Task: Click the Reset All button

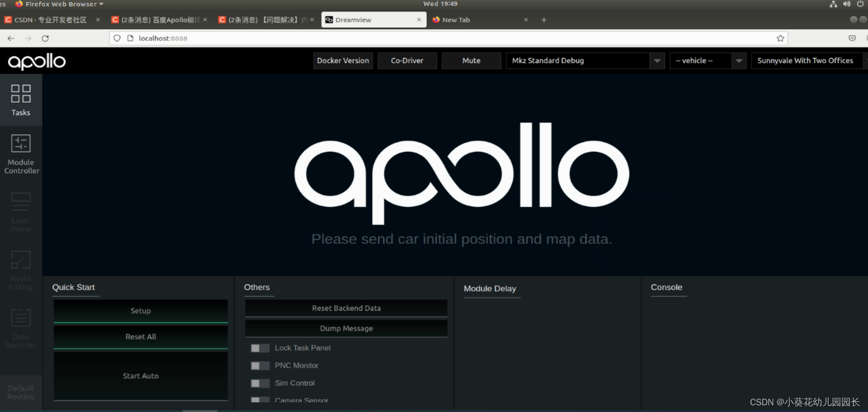Action: (x=141, y=337)
